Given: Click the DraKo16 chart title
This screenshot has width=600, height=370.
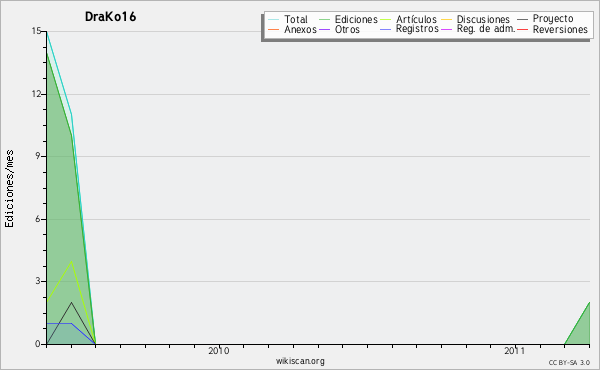Looking at the screenshot, I should click(x=111, y=17).
